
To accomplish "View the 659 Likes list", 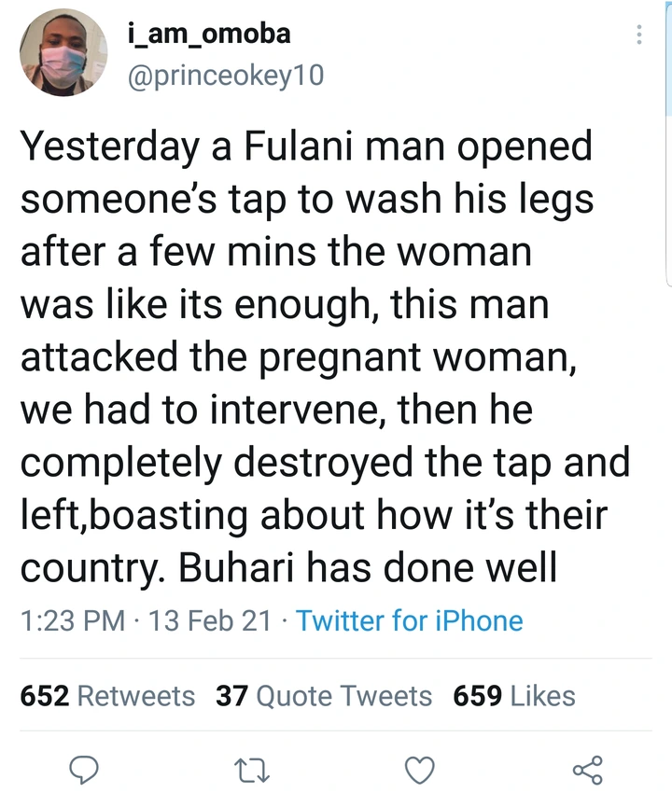I will 513,696.
